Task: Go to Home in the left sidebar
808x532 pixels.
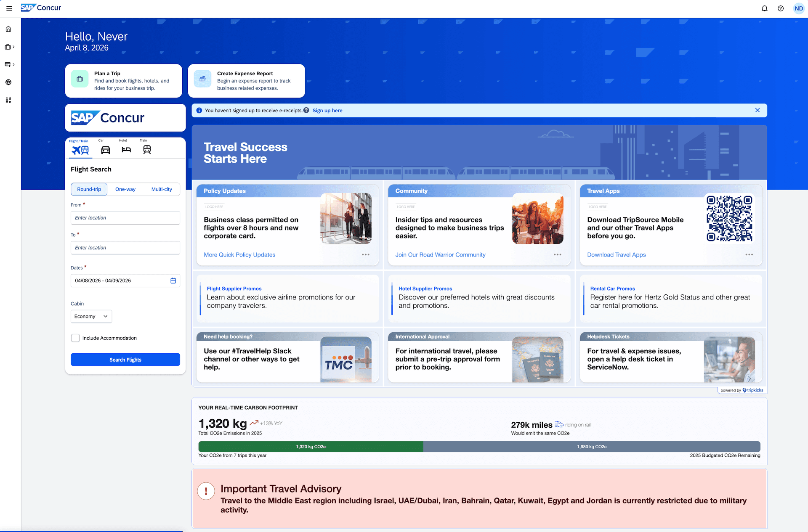Action: coord(8,29)
